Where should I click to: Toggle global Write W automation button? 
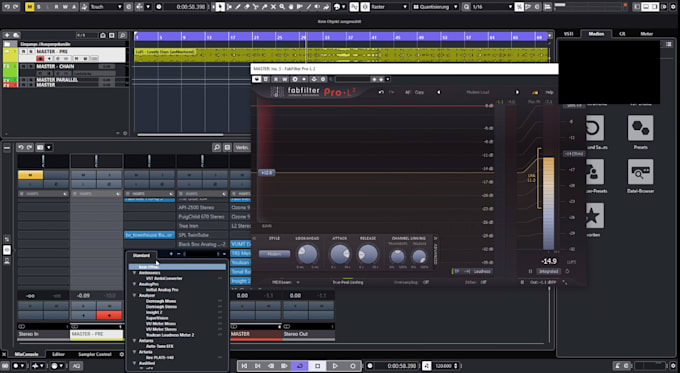click(65, 7)
